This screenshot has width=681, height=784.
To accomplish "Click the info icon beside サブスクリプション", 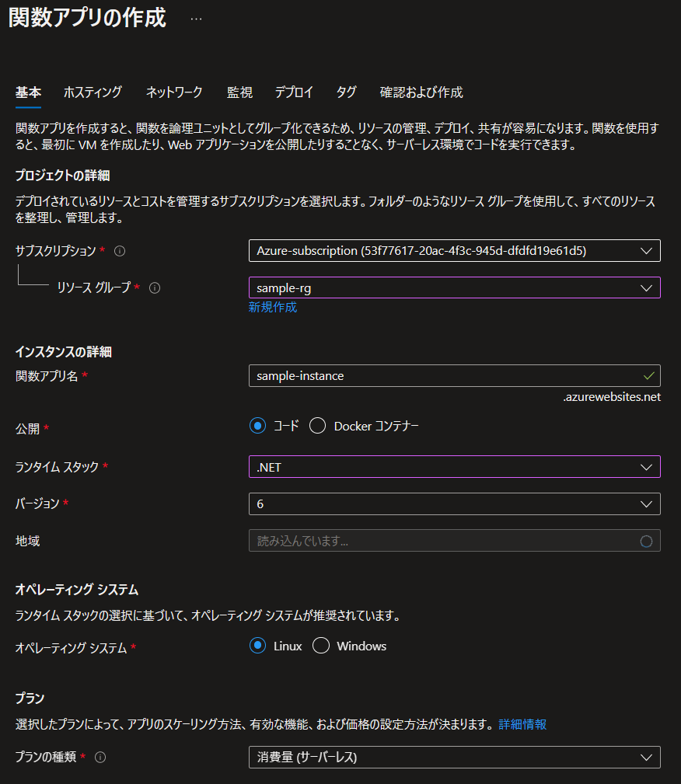I will [120, 251].
